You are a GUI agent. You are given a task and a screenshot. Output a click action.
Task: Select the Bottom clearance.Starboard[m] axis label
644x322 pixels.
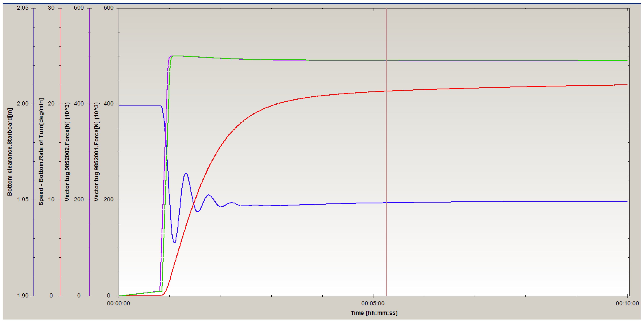tap(10, 152)
